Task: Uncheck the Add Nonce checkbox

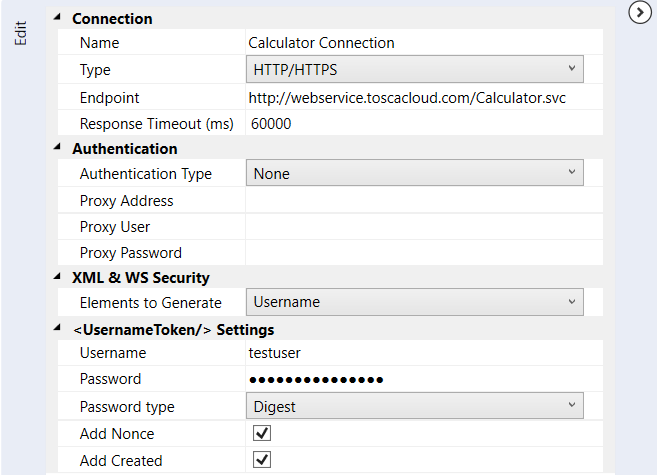Action: pos(263,434)
